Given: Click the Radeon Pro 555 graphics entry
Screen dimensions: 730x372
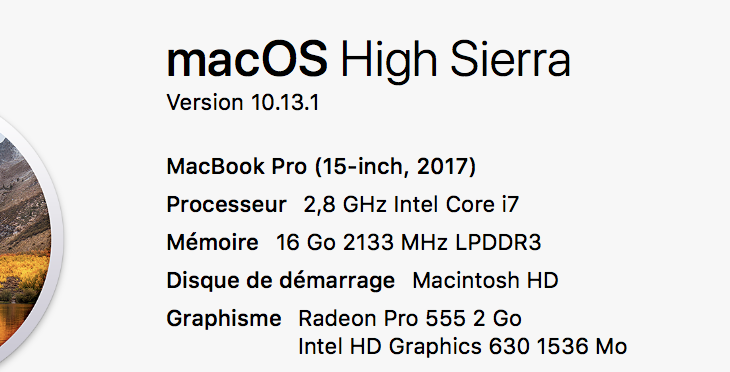Looking at the screenshot, I should click(x=382, y=318).
